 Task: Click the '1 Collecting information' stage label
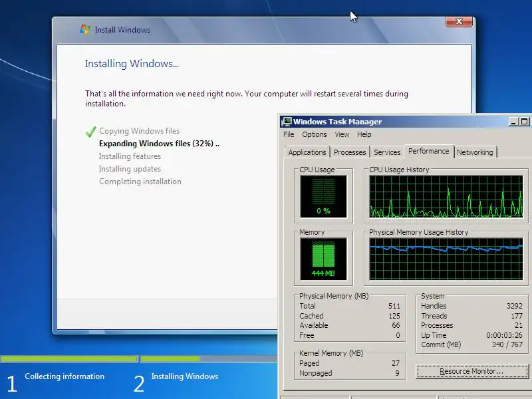tap(56, 383)
